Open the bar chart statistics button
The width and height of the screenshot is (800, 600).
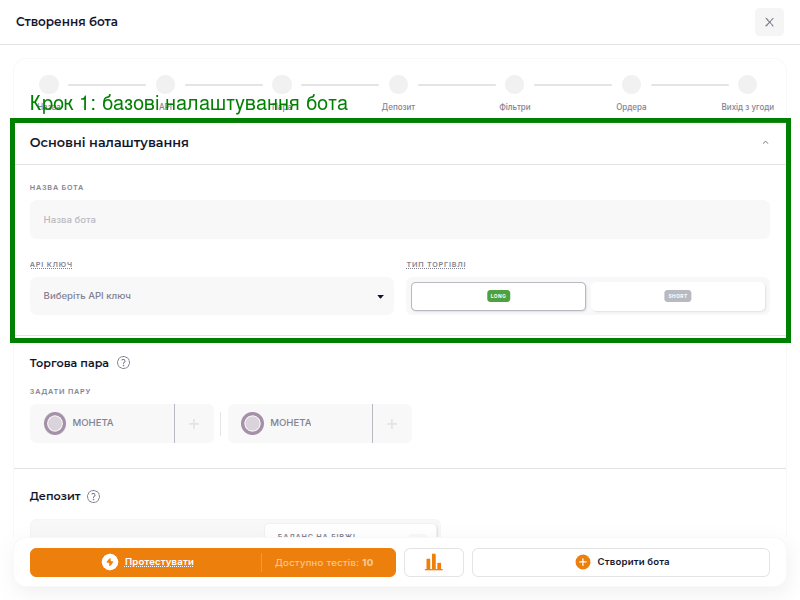(x=434, y=562)
